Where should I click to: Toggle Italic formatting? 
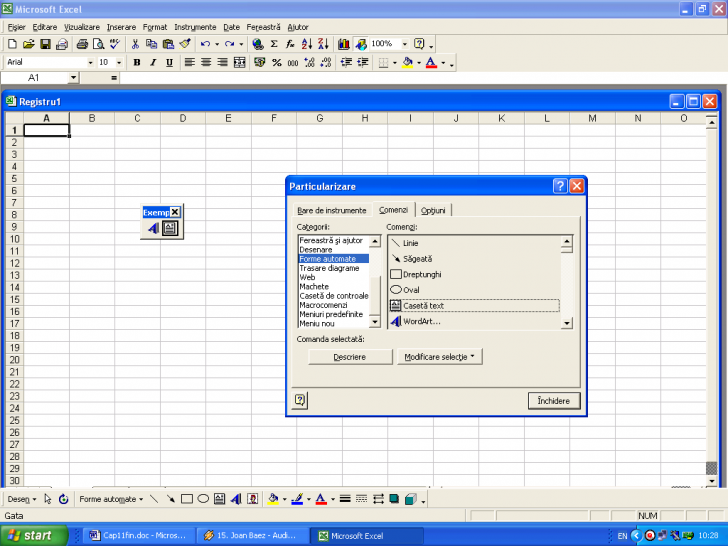(153, 62)
